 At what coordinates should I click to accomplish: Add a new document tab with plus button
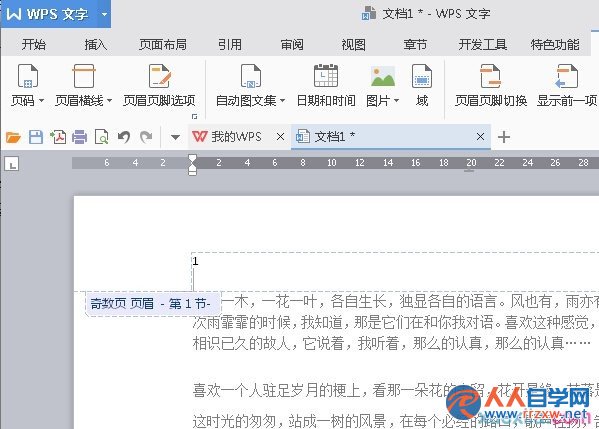click(x=504, y=137)
